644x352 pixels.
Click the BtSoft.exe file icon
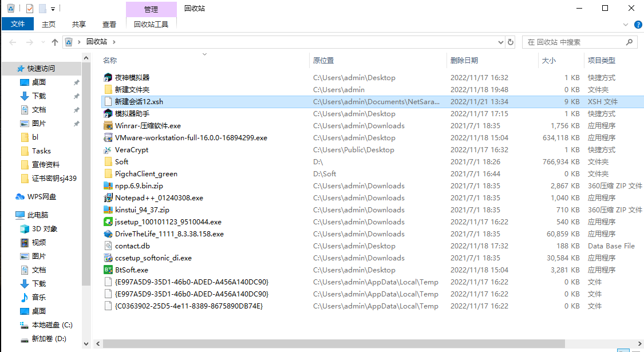[x=108, y=270]
